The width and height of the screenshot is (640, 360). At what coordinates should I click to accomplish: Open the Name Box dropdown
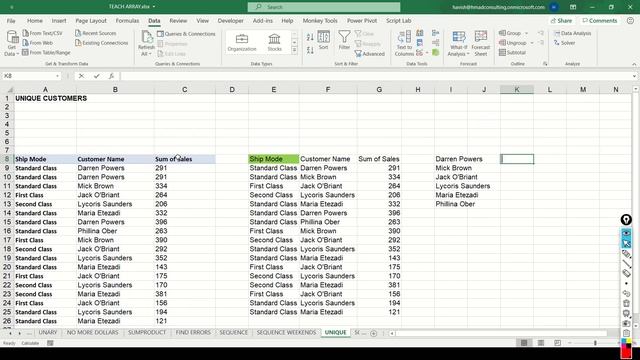[57, 76]
